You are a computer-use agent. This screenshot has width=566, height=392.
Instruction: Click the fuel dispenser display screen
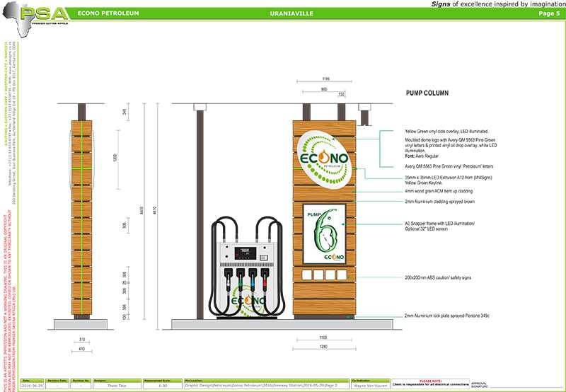click(245, 253)
